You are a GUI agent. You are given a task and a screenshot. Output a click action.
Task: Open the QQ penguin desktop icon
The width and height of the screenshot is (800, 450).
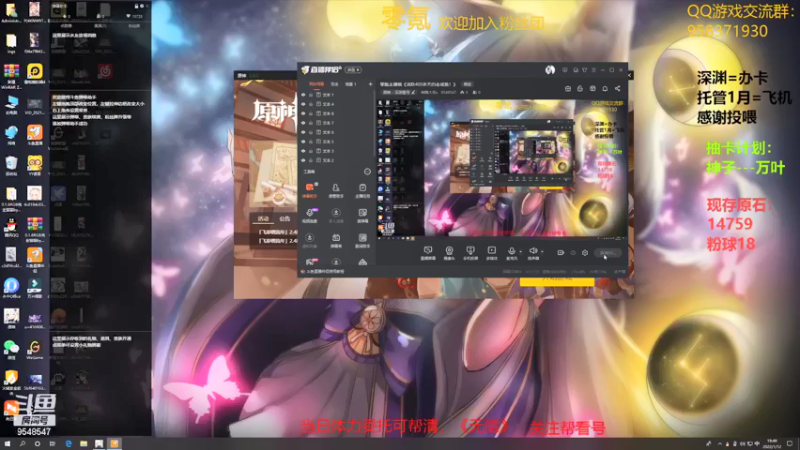click(11, 227)
